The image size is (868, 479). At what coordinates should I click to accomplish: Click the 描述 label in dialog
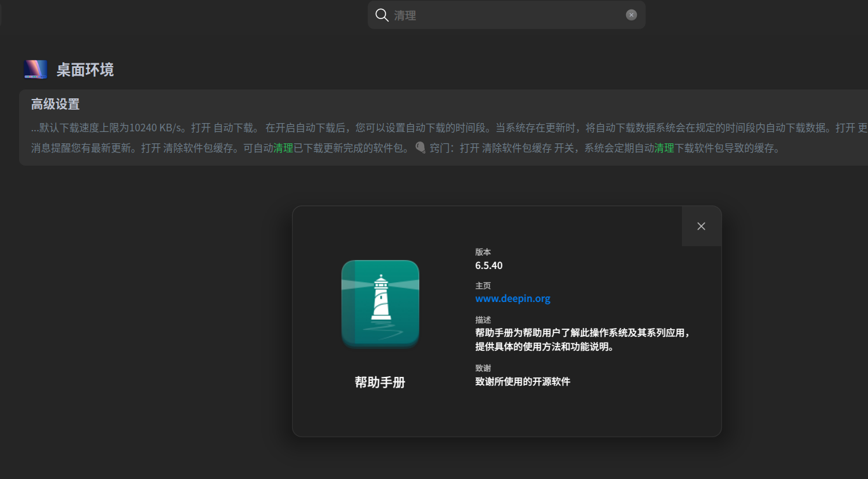click(483, 320)
